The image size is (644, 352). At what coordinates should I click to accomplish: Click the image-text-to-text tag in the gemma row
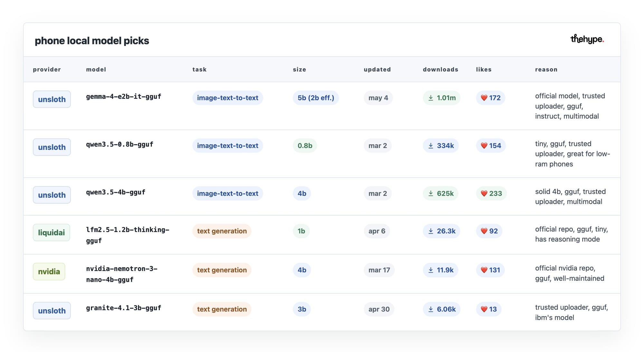click(x=228, y=98)
